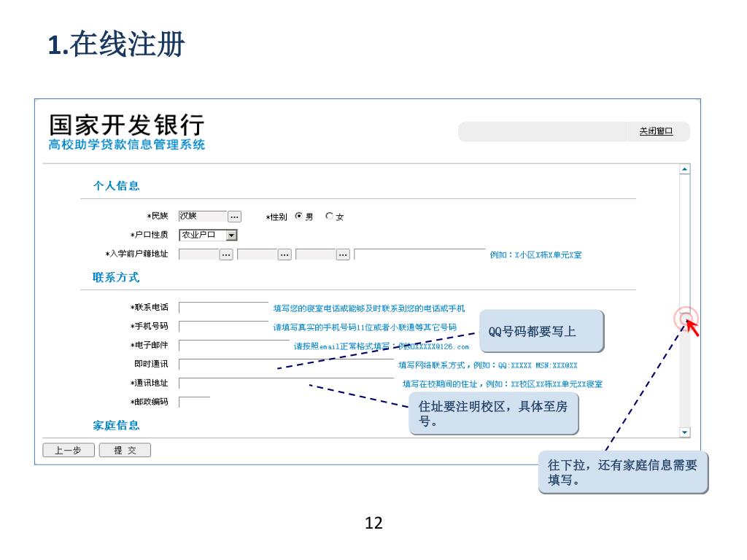
Task: Focus the 手机号码 text box
Action: pos(224,327)
